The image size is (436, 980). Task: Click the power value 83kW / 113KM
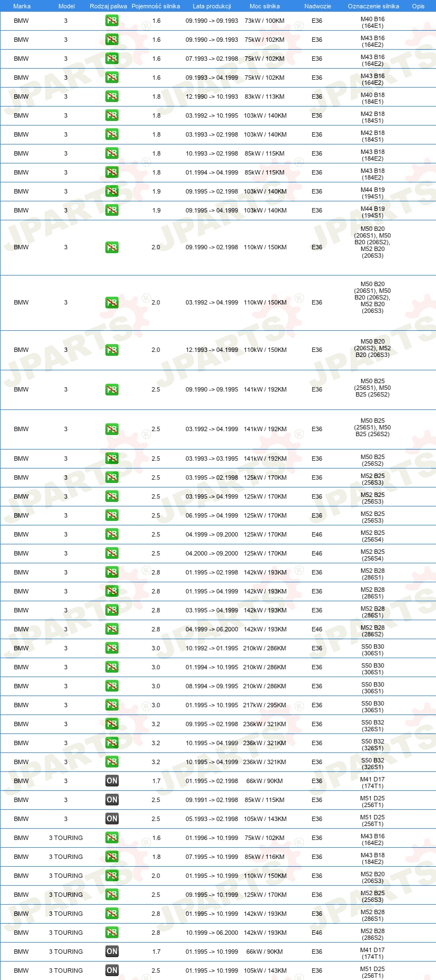tap(264, 96)
